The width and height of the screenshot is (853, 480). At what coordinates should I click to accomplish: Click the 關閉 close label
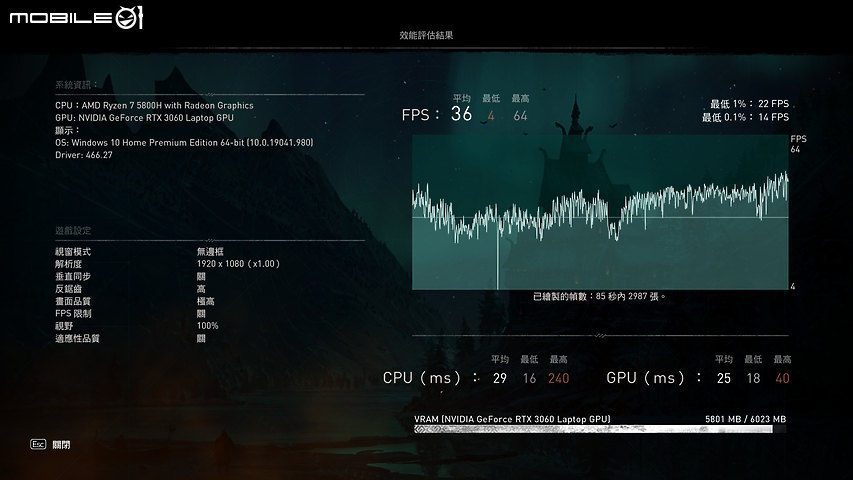(x=61, y=445)
